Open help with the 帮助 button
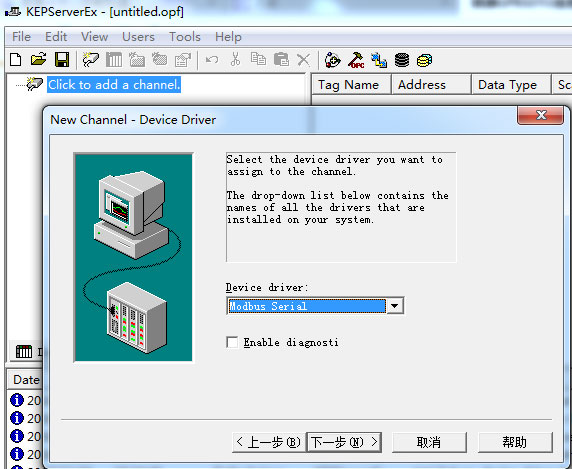Image resolution: width=572 pixels, height=469 pixels. (x=515, y=442)
